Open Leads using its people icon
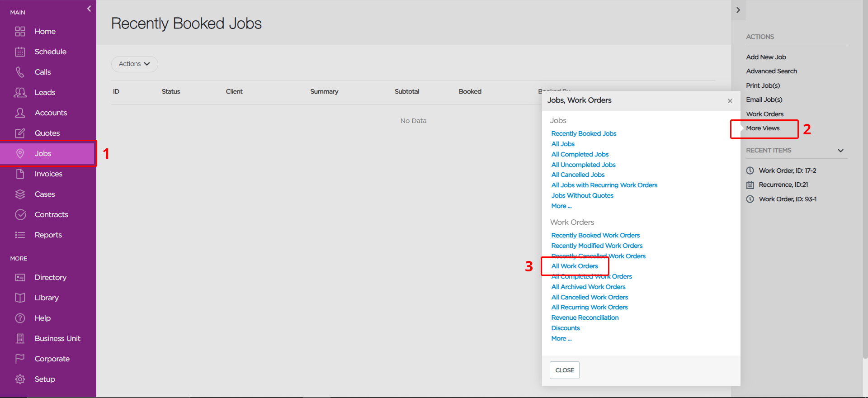868x398 pixels. [x=20, y=92]
